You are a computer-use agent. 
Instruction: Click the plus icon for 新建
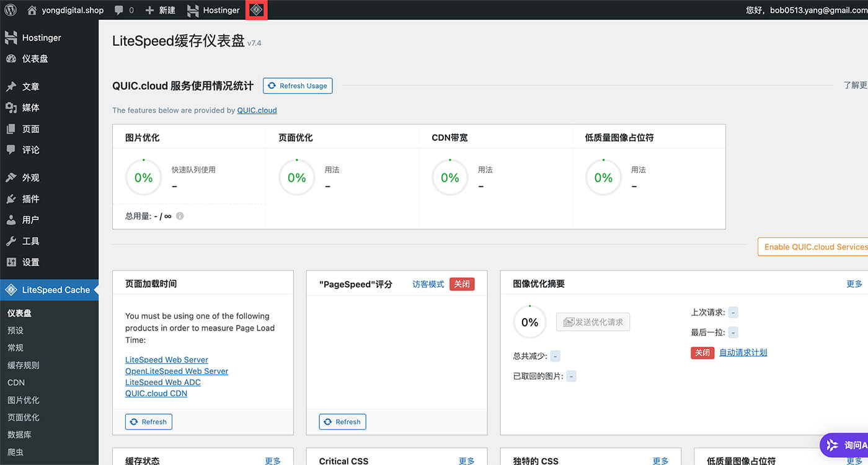coord(149,11)
